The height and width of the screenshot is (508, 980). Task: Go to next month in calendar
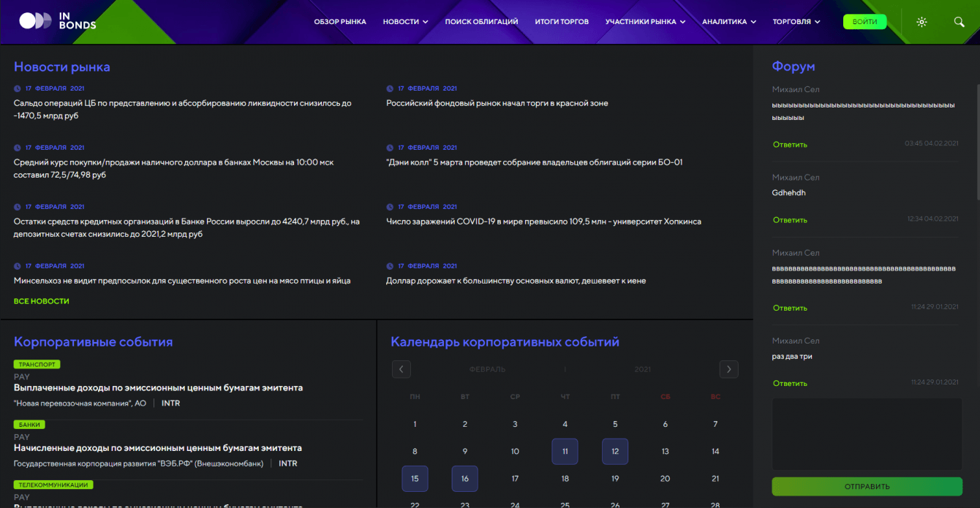[728, 369]
